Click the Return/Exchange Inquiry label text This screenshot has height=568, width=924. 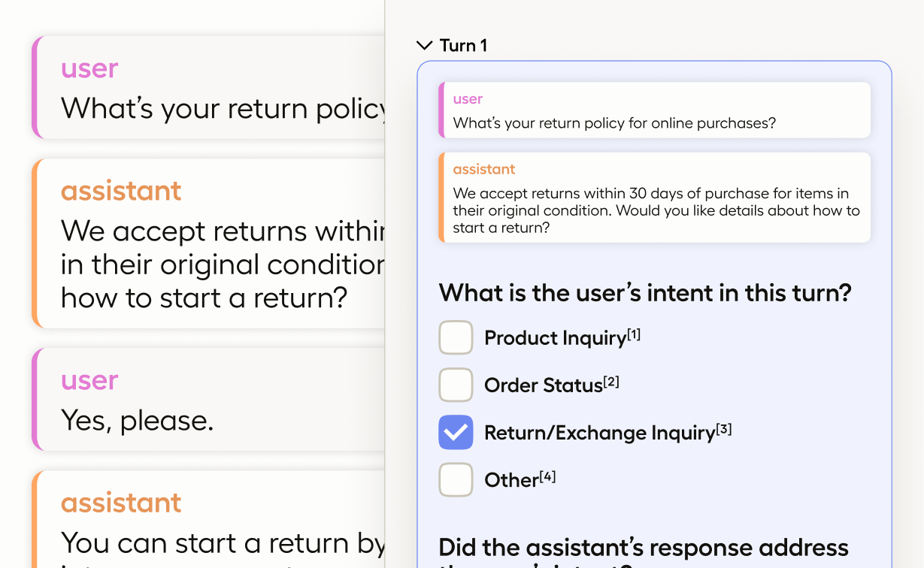click(599, 433)
